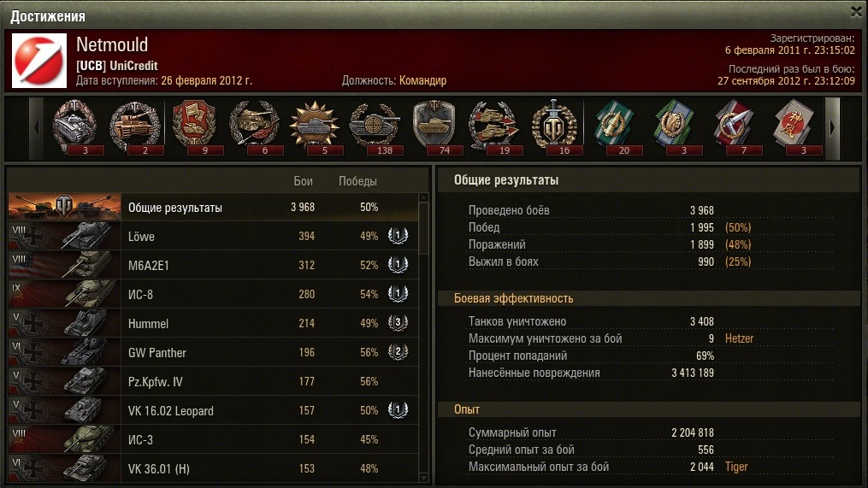The image size is (868, 488).
Task: Click the kamikaze kanji medal with count 3
Action: [x=794, y=126]
